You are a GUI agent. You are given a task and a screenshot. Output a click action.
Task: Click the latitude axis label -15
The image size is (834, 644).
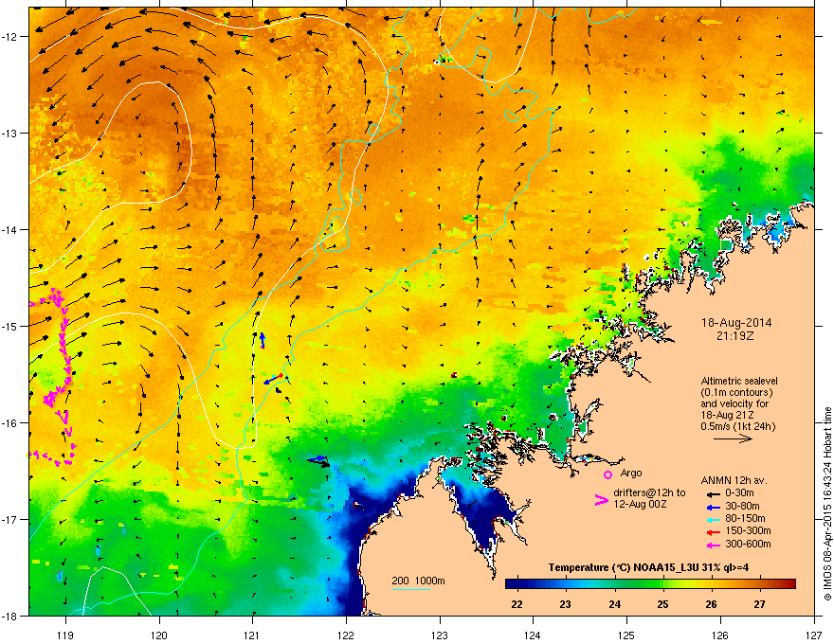tap(9, 326)
